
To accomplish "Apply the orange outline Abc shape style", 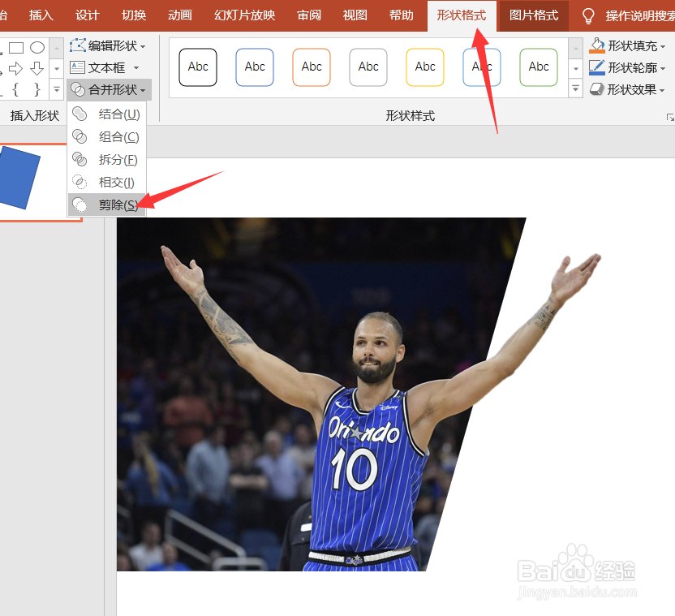I will pos(312,67).
